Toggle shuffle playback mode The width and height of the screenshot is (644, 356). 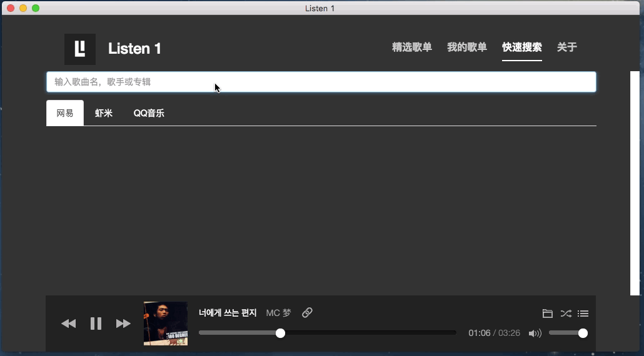(566, 314)
